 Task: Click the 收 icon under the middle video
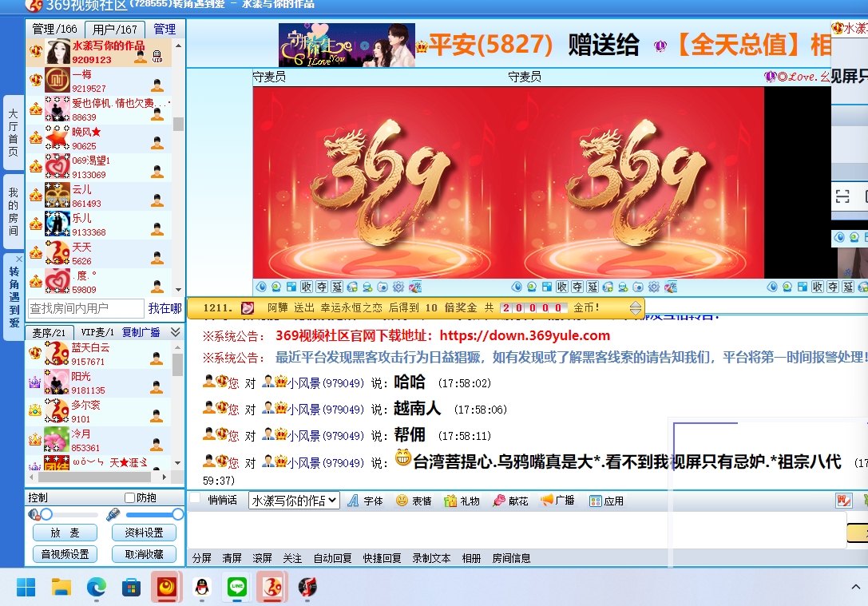562,287
